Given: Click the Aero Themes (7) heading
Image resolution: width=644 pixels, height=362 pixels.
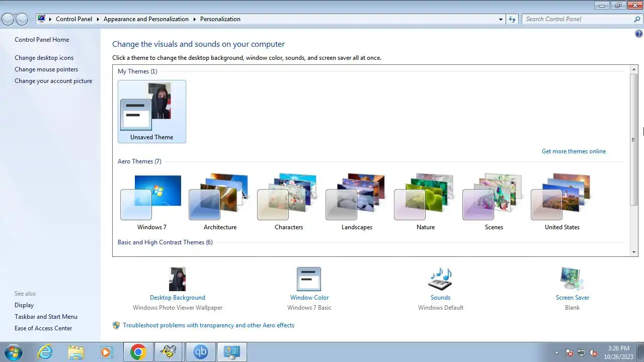Looking at the screenshot, I should pos(139,161).
